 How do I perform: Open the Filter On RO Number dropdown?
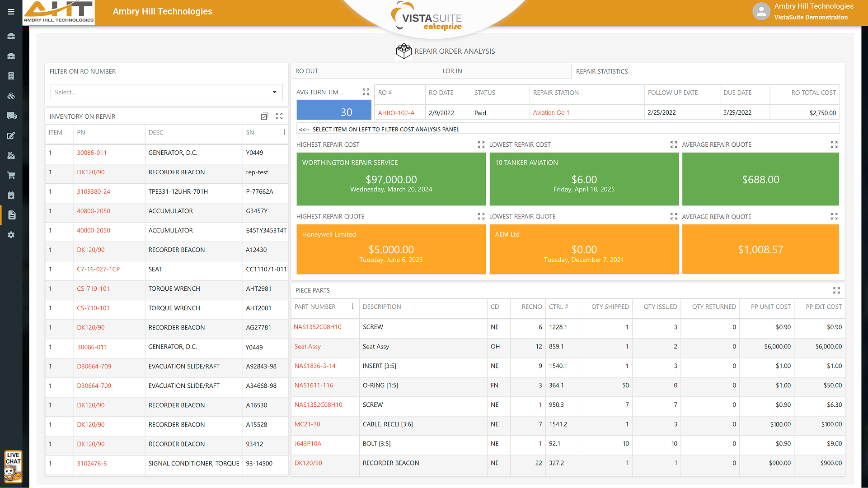coord(166,92)
